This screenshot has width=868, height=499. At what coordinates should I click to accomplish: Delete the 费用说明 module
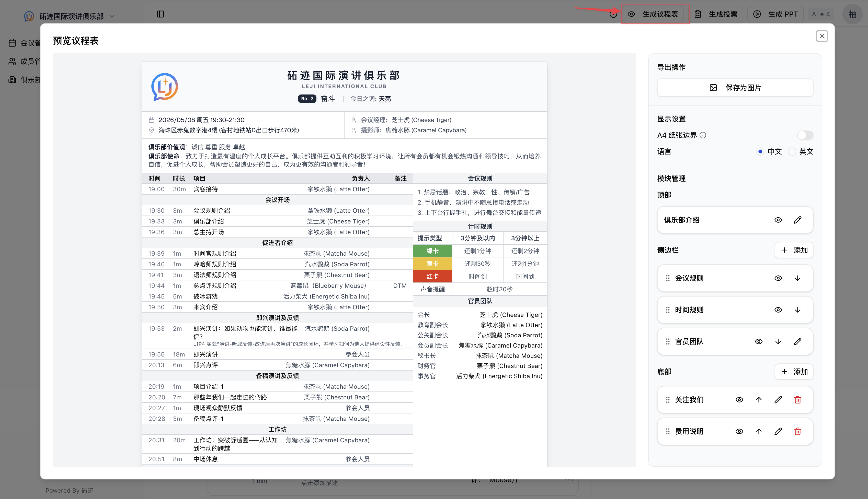pos(797,432)
